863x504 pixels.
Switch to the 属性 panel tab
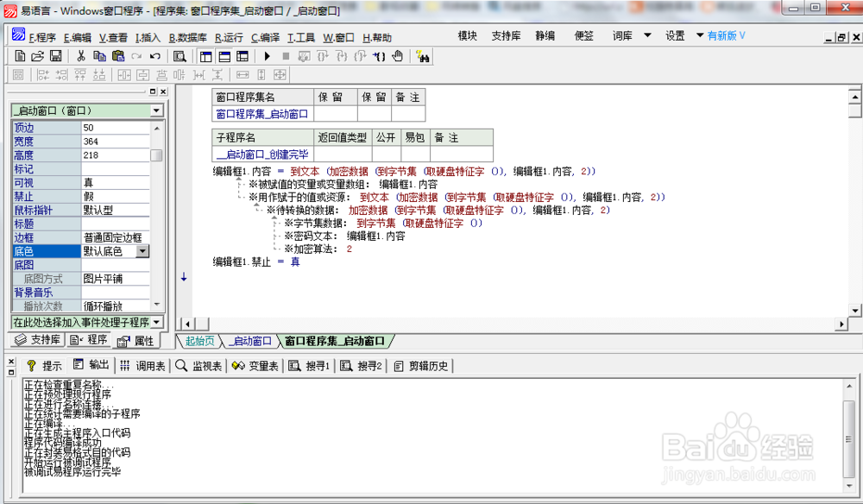click(x=136, y=341)
